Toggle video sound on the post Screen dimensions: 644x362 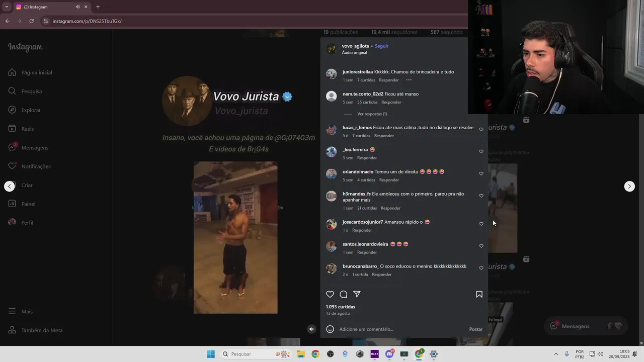pyautogui.click(x=311, y=329)
